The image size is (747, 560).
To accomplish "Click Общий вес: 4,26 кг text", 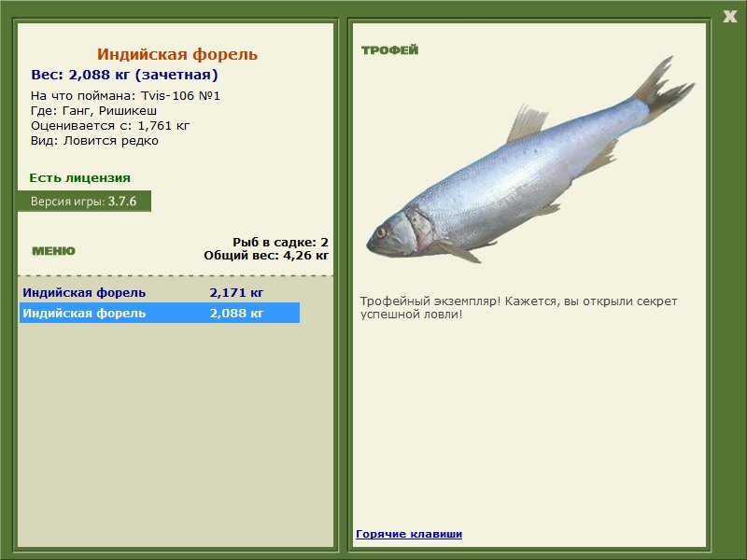I will pyautogui.click(x=266, y=255).
